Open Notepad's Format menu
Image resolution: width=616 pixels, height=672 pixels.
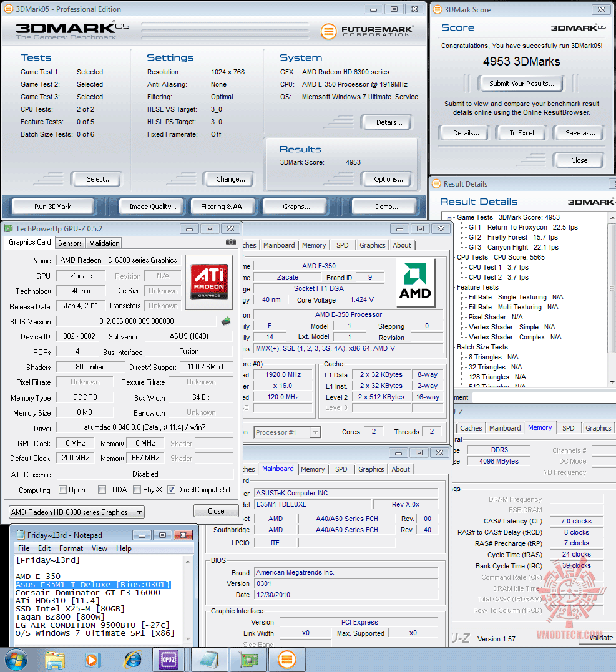pos(71,548)
